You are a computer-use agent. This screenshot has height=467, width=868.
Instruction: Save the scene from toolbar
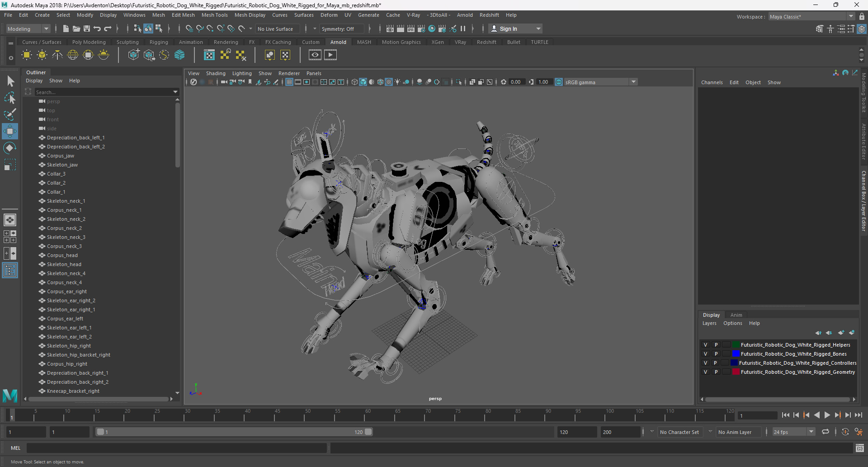pyautogui.click(x=87, y=29)
